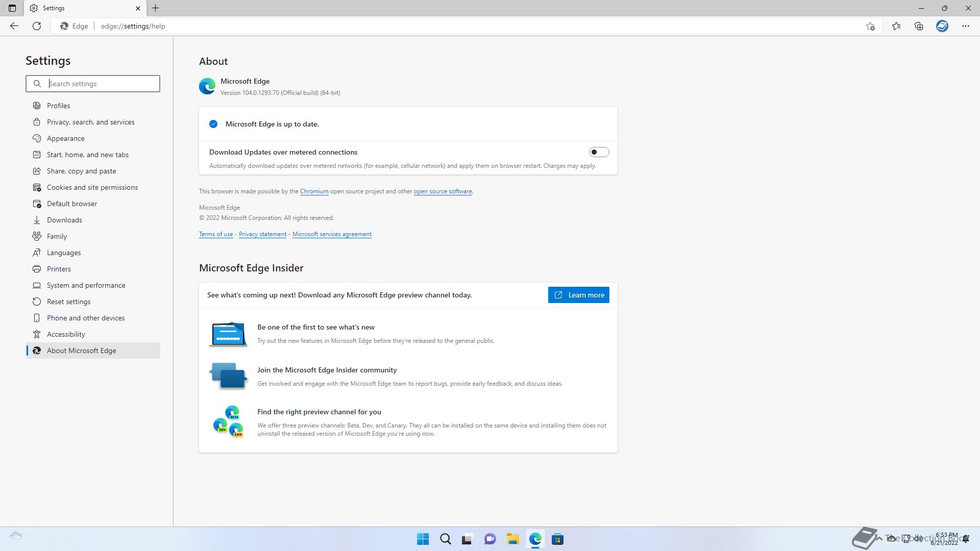Open Task View on taskbar

[468, 539]
